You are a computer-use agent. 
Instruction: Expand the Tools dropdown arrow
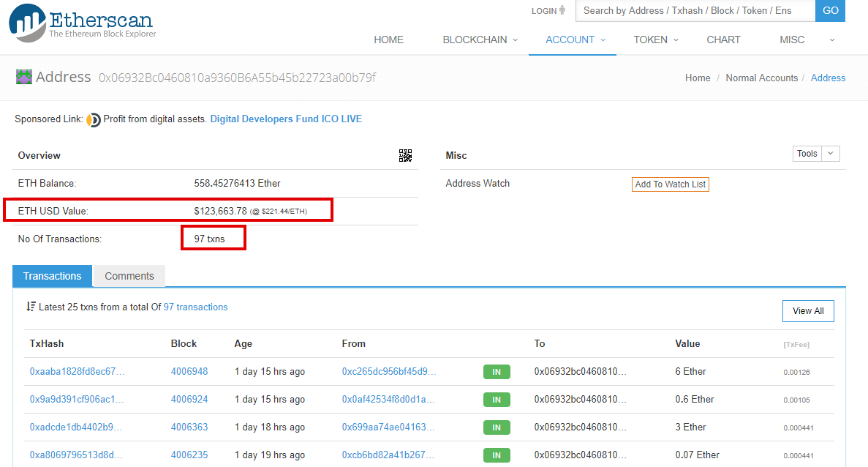coord(831,154)
